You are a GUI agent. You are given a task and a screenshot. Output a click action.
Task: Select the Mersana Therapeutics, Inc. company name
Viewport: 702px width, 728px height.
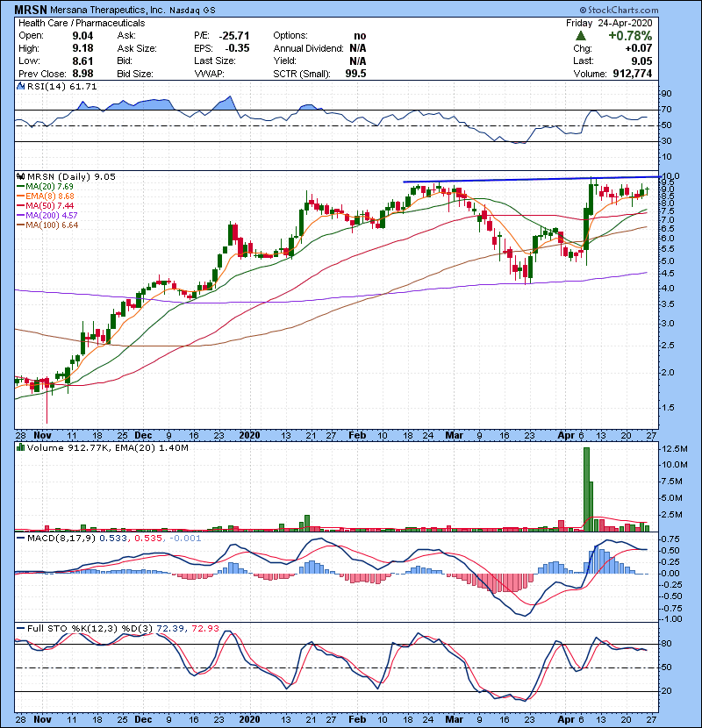tap(107, 10)
